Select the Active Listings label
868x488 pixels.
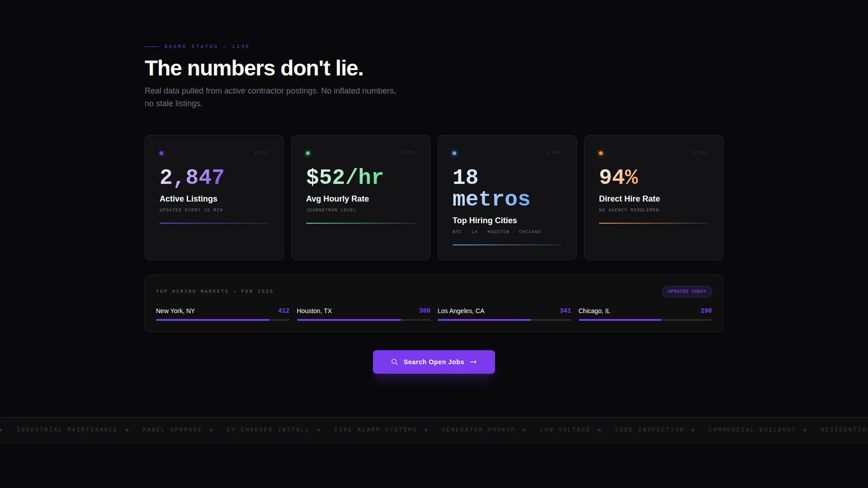pyautogui.click(x=189, y=199)
